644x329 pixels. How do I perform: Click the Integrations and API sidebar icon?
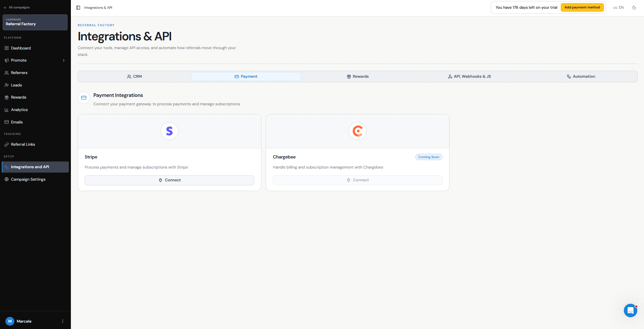click(x=6, y=167)
